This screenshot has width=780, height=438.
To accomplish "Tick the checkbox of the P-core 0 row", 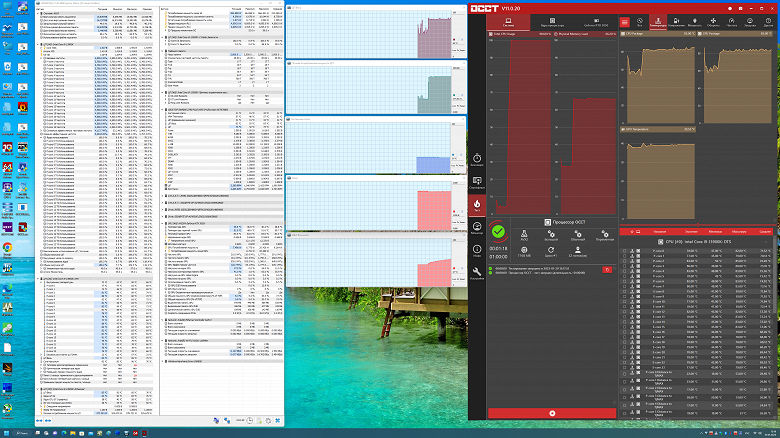I will (625, 251).
